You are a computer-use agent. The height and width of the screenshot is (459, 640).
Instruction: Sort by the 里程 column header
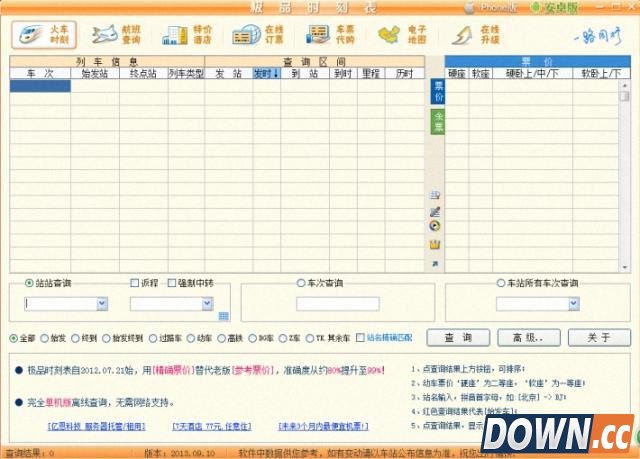[371, 73]
